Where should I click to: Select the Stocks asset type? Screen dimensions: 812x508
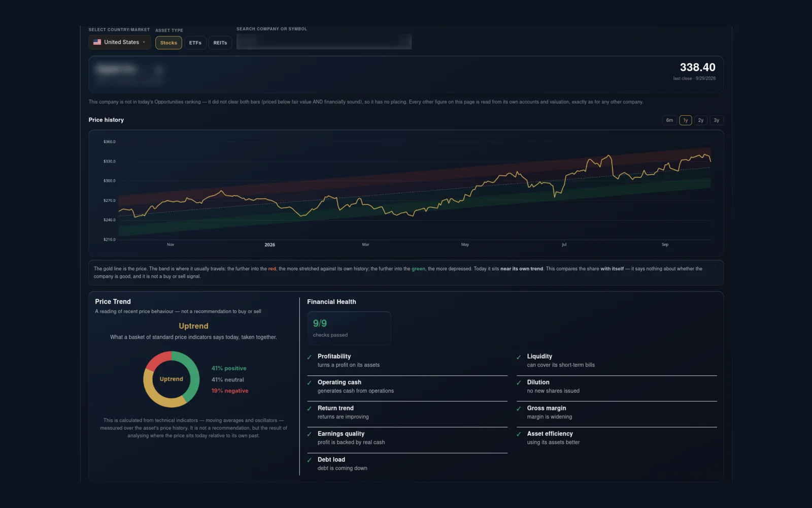(168, 43)
